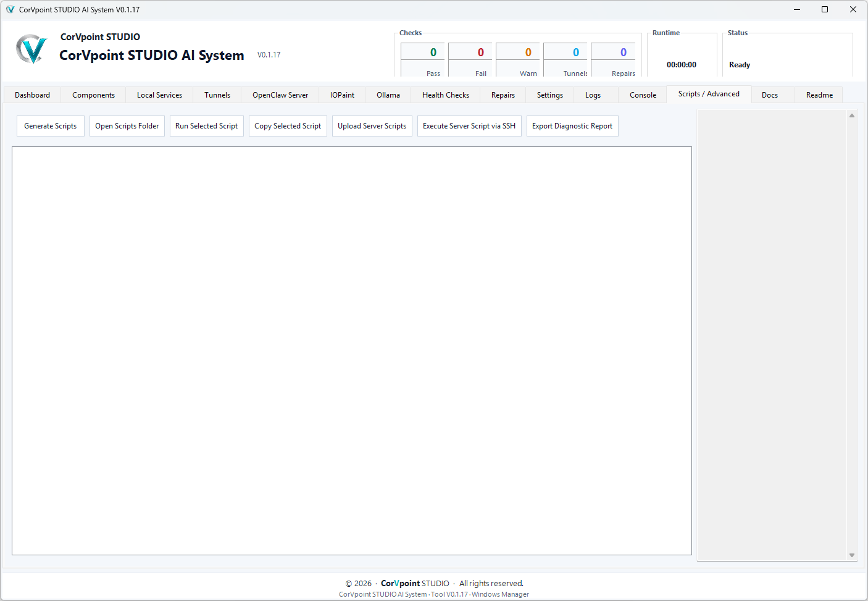Maximize the application window
The height and width of the screenshot is (601, 868).
pos(825,9)
